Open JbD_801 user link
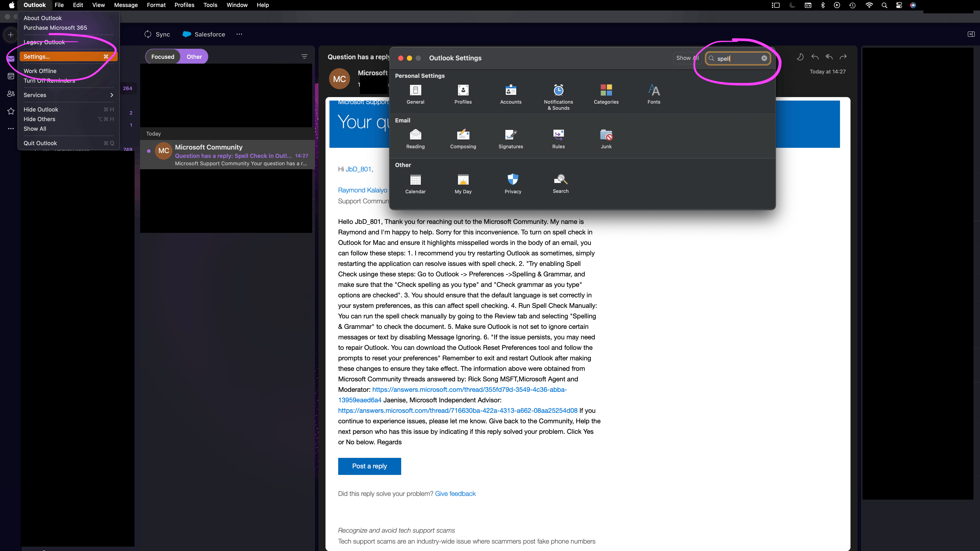Image resolution: width=980 pixels, height=551 pixels. [x=359, y=169]
